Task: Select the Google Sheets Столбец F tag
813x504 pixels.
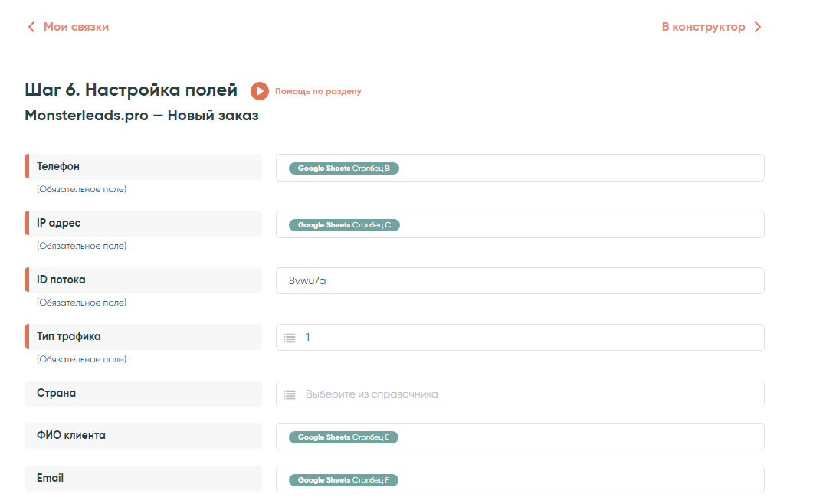Action: [x=343, y=480]
